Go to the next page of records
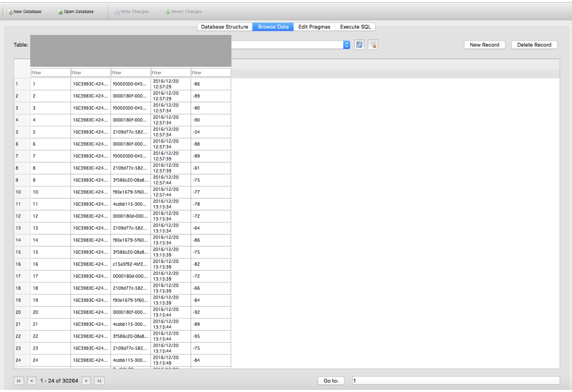The image size is (572, 392). pyautogui.click(x=86, y=380)
